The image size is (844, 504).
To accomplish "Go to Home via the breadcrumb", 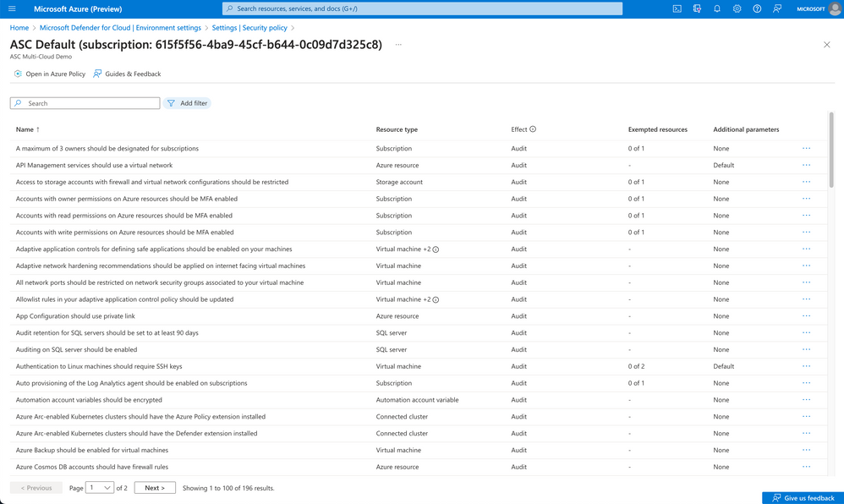I will click(19, 27).
